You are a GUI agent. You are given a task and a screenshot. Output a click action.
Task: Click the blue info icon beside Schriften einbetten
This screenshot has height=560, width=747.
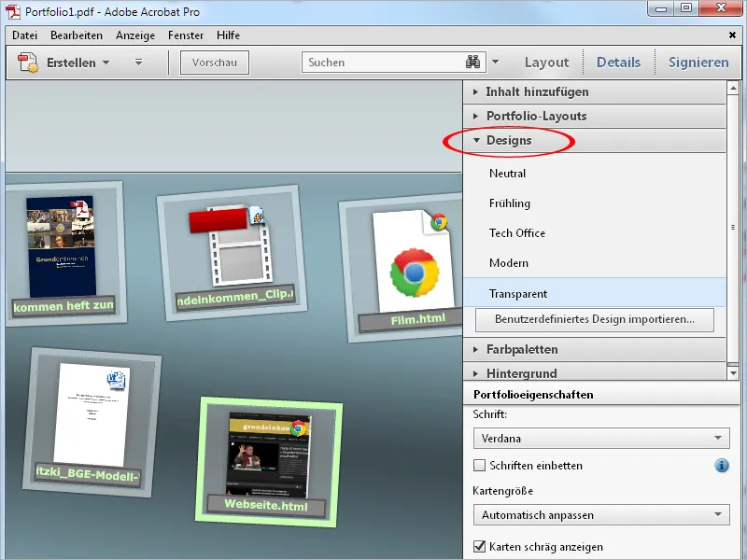[x=722, y=465]
